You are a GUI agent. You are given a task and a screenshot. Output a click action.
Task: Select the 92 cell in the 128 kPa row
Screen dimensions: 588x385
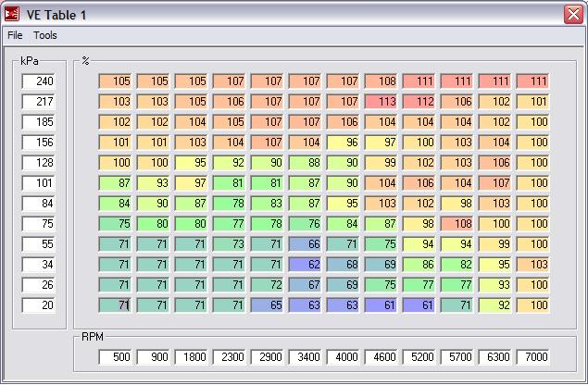click(x=229, y=163)
